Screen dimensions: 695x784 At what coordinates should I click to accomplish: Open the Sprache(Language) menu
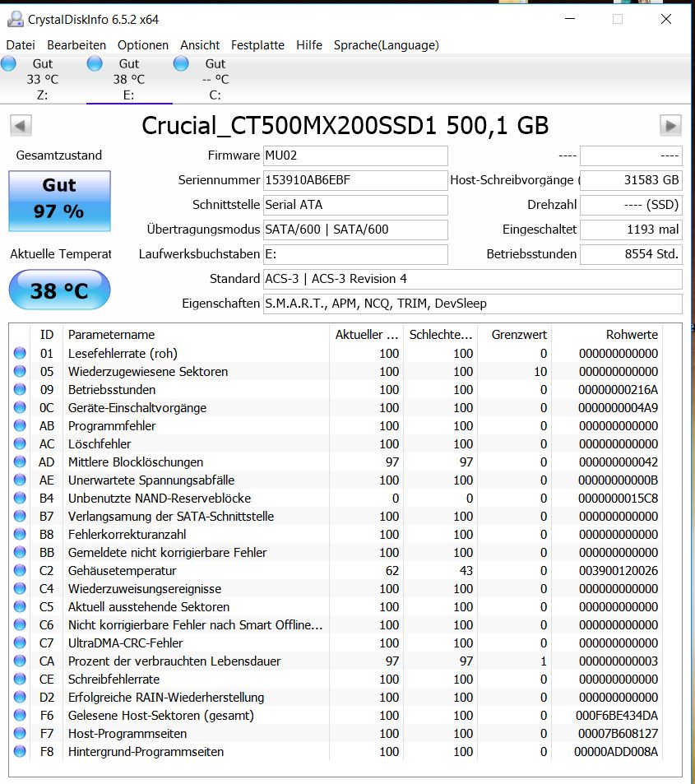pos(386,45)
